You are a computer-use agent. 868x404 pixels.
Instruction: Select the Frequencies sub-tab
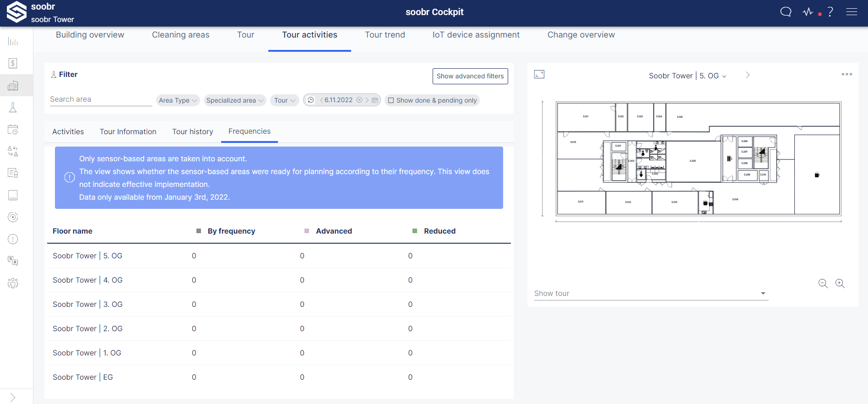pyautogui.click(x=250, y=131)
